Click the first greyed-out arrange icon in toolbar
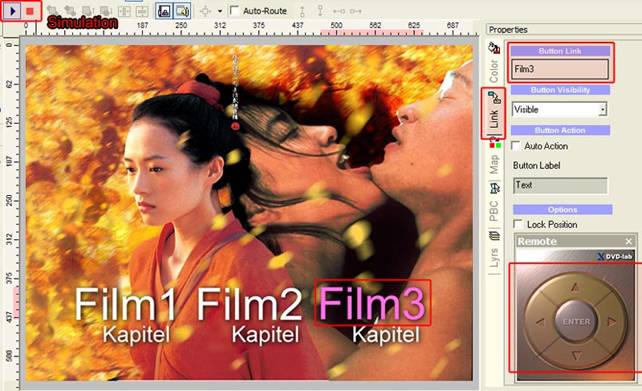Screen dimensions: 642x391 point(52,11)
